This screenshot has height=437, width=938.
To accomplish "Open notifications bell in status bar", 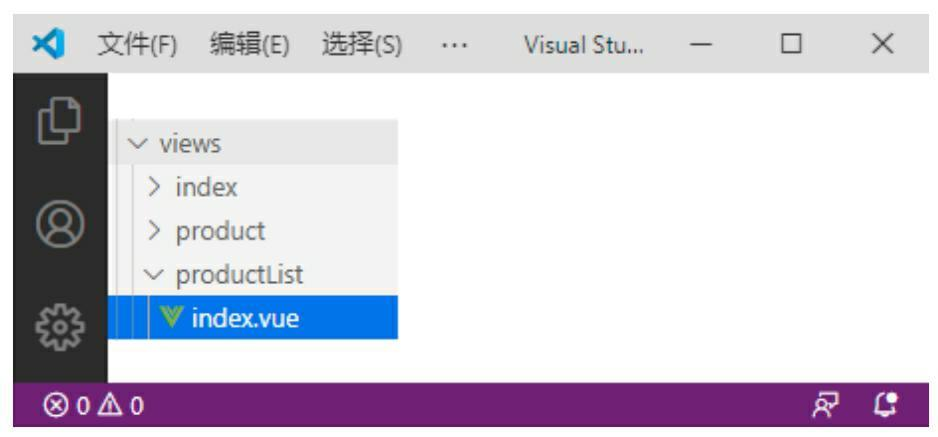I will point(885,405).
